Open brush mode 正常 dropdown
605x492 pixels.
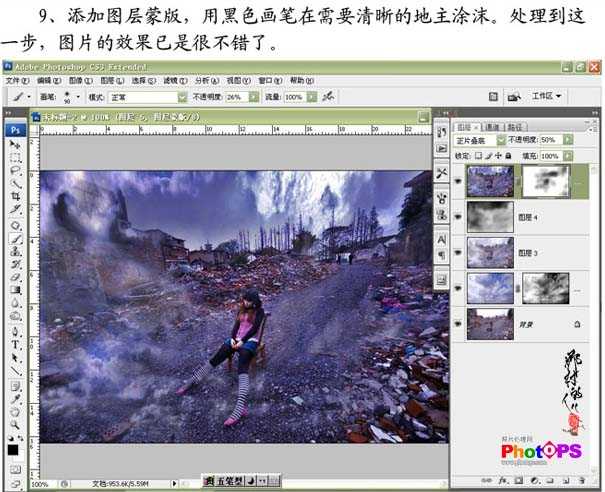[x=182, y=97]
